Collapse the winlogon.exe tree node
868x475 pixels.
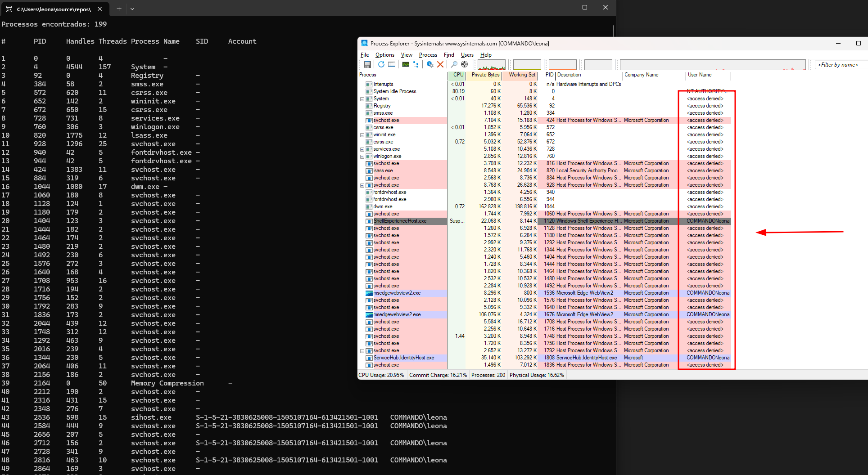(x=362, y=157)
